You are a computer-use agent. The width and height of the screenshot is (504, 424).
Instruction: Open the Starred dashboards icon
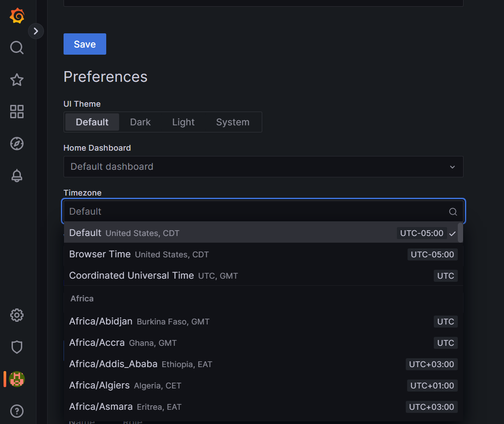[x=16, y=80]
